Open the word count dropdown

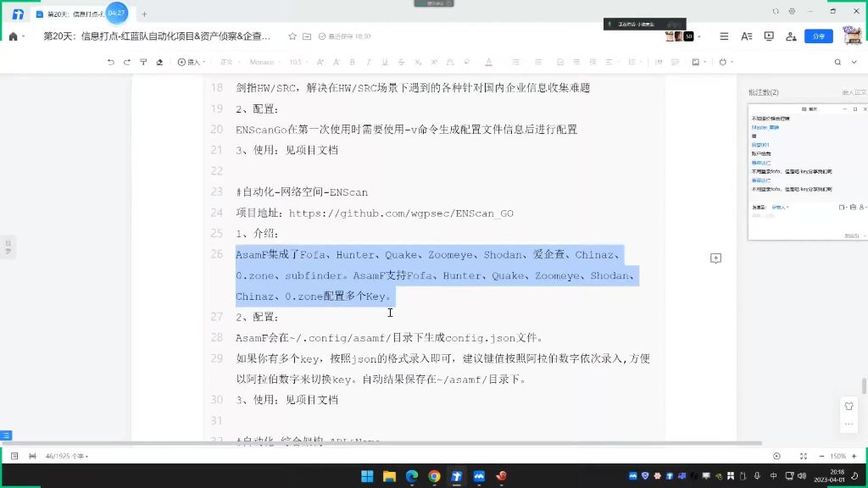click(x=67, y=457)
